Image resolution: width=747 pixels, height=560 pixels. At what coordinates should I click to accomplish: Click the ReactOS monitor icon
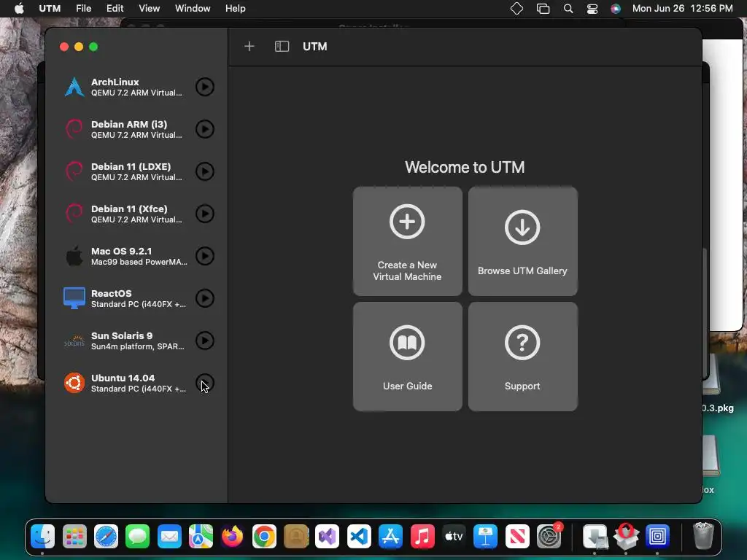coord(74,298)
